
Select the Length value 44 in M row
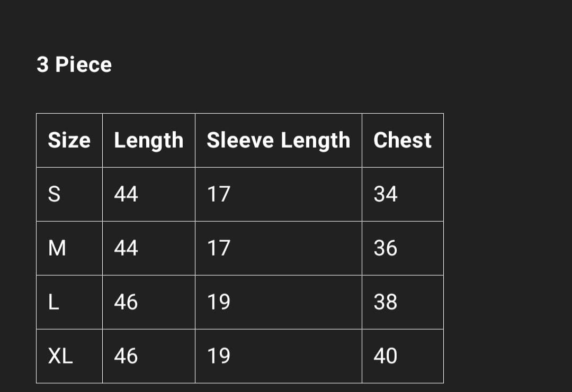coord(126,248)
